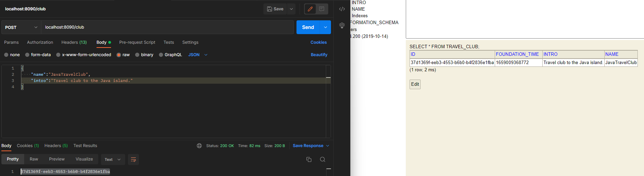
Task: Open the Authorization tab
Action: (x=40, y=42)
